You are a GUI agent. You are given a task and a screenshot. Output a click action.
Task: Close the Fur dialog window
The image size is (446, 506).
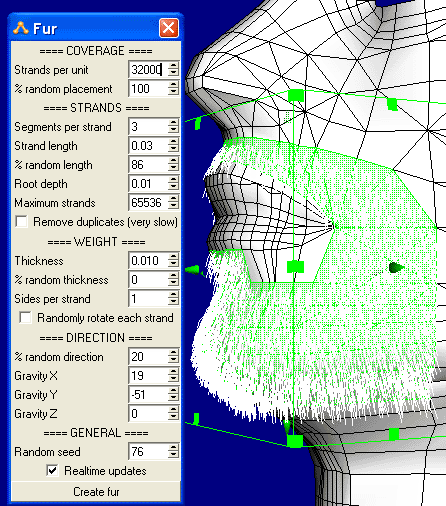coord(169,28)
